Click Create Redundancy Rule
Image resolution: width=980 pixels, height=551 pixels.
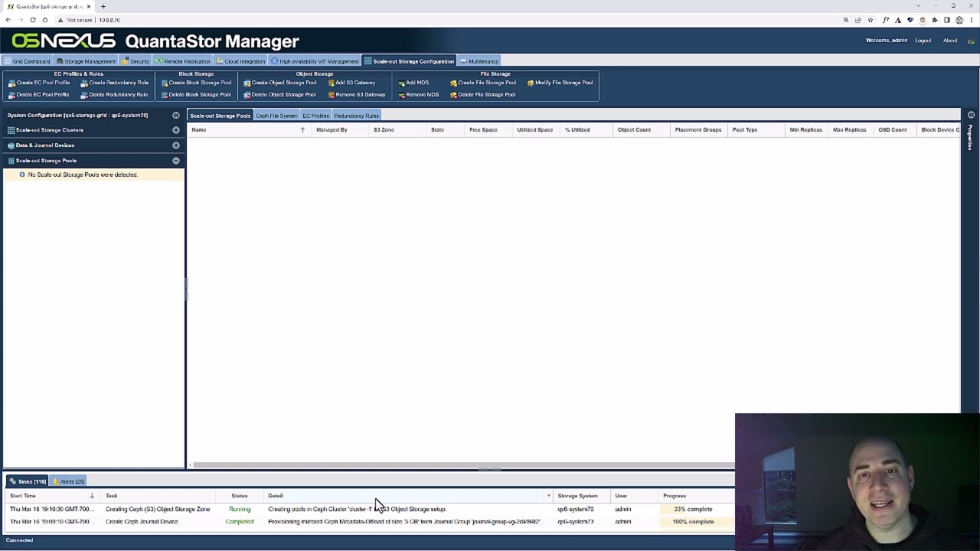tap(114, 83)
